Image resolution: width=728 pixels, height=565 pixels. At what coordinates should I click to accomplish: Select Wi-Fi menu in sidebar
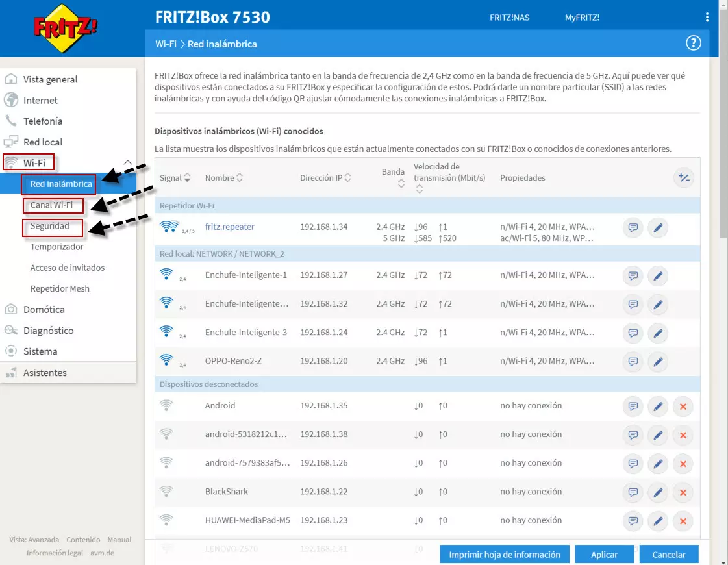(34, 163)
